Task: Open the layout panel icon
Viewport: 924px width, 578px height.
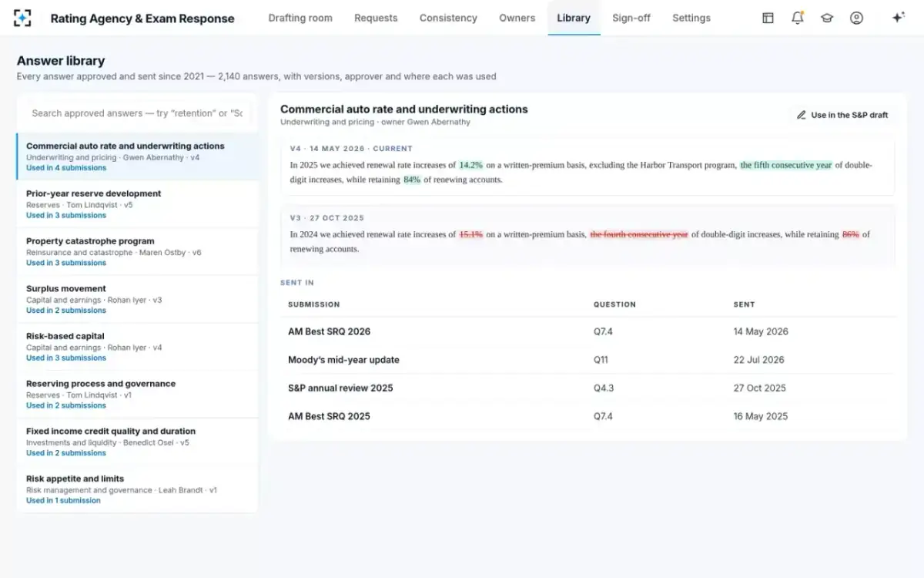Action: (x=768, y=18)
